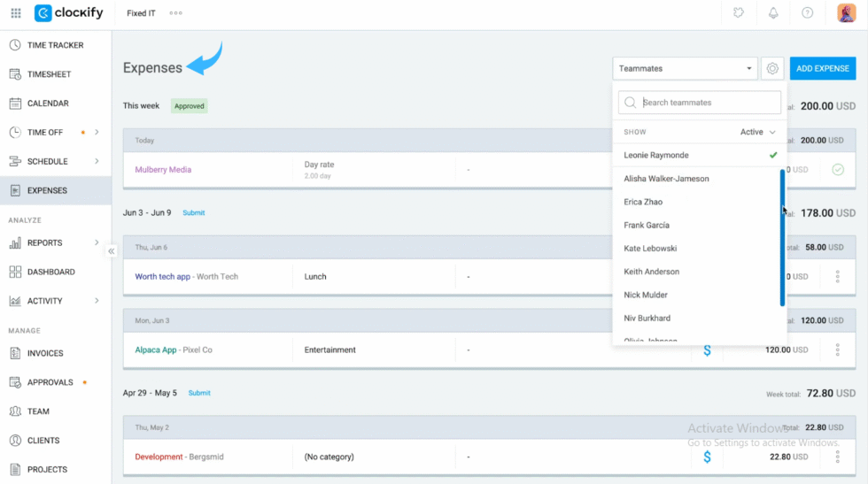Toggle Leonie Raymonde teammate selection
The height and width of the screenshot is (484, 868).
700,156
